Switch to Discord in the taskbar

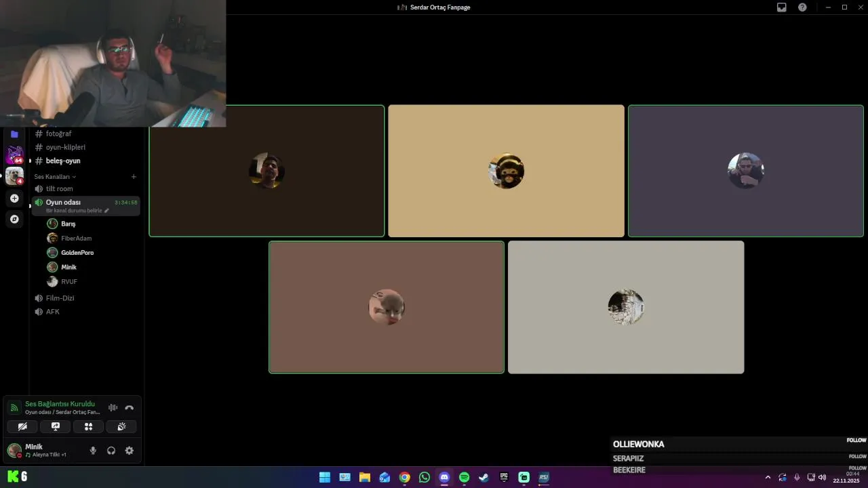click(x=444, y=477)
